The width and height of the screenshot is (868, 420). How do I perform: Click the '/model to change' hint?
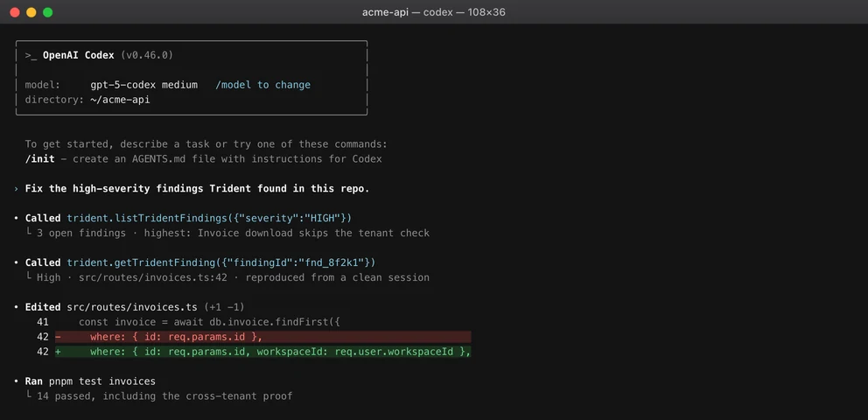click(263, 85)
